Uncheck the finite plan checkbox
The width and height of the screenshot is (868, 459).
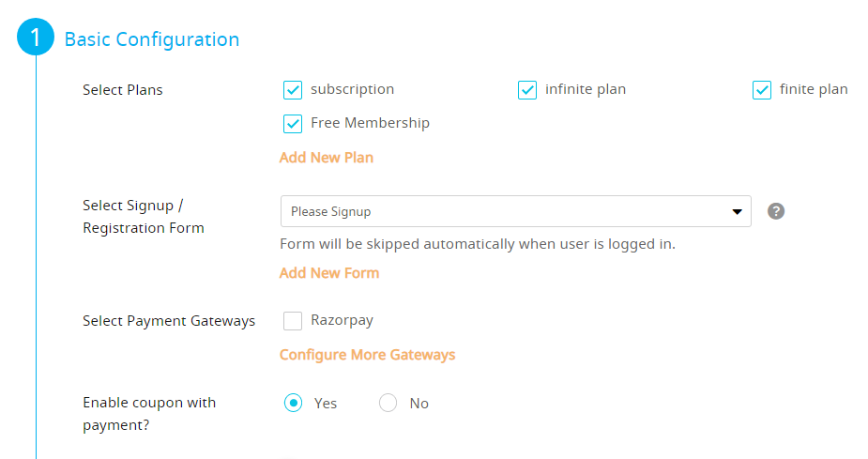762,90
